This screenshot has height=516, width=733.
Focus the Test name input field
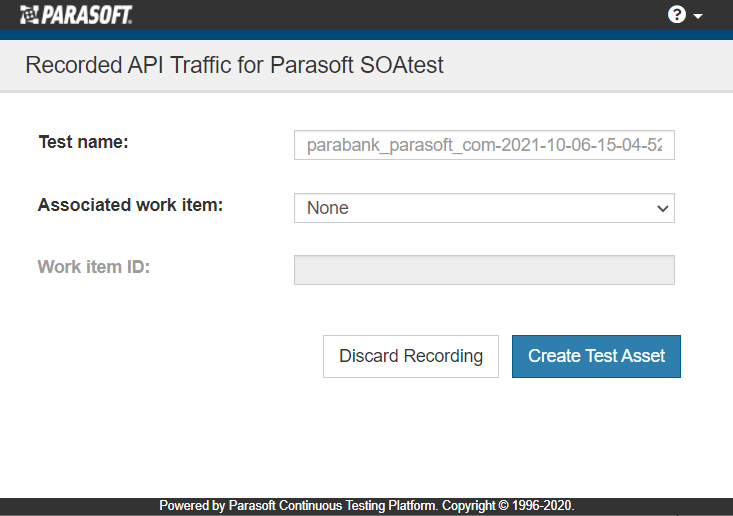click(484, 145)
